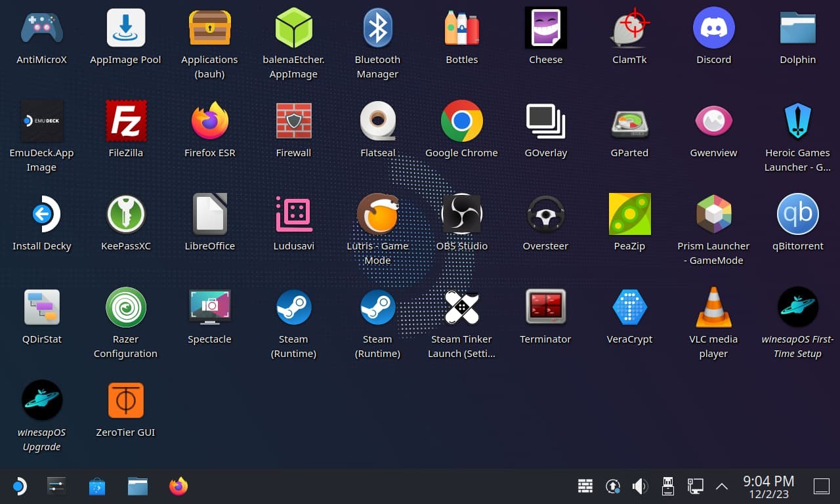Launch the PeaZip archive icon
Viewport: 840px width, 504px height.
point(630,215)
